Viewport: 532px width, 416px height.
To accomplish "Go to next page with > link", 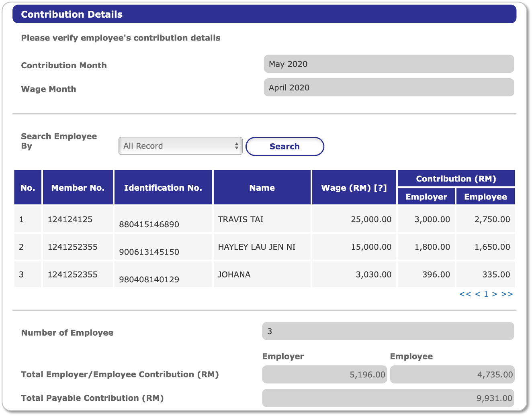I will pos(495,294).
